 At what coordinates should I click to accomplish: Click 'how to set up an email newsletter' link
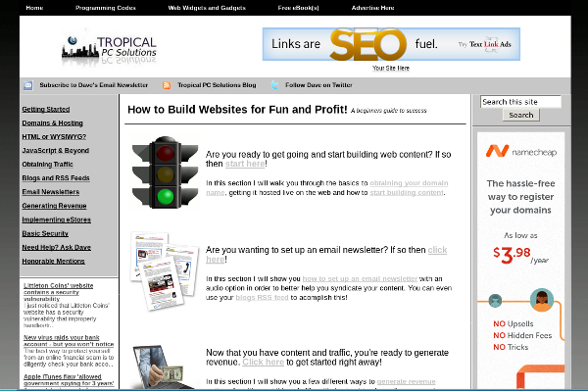tap(360, 279)
